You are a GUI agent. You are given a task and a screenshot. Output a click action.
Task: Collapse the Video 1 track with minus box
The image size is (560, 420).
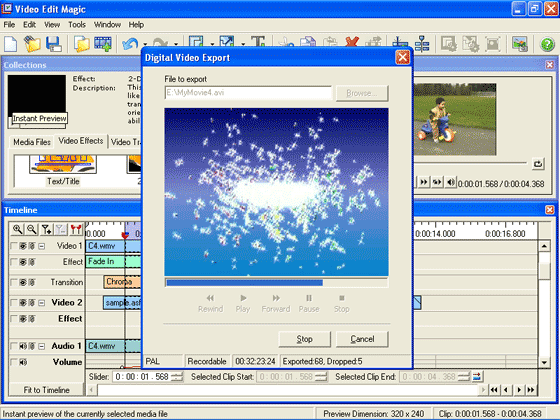[x=42, y=246]
